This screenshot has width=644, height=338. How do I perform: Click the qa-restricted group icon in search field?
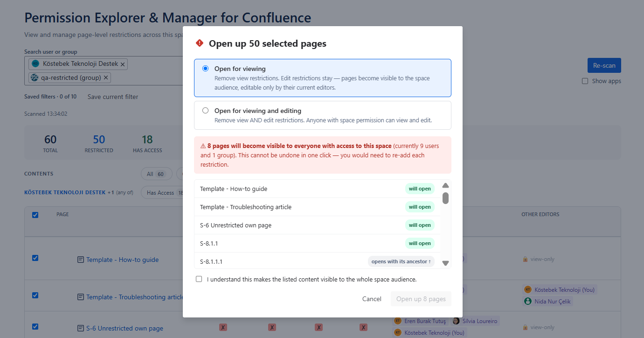(x=35, y=77)
